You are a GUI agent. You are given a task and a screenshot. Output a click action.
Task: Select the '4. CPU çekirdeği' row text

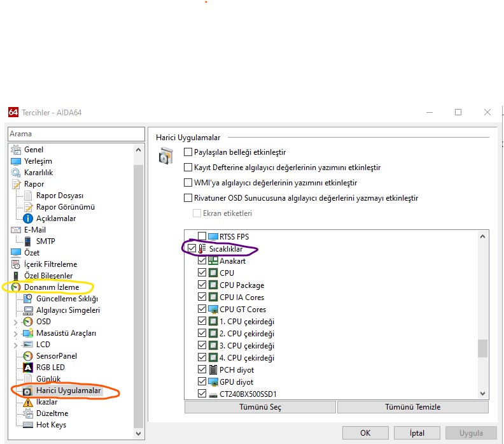click(x=247, y=358)
